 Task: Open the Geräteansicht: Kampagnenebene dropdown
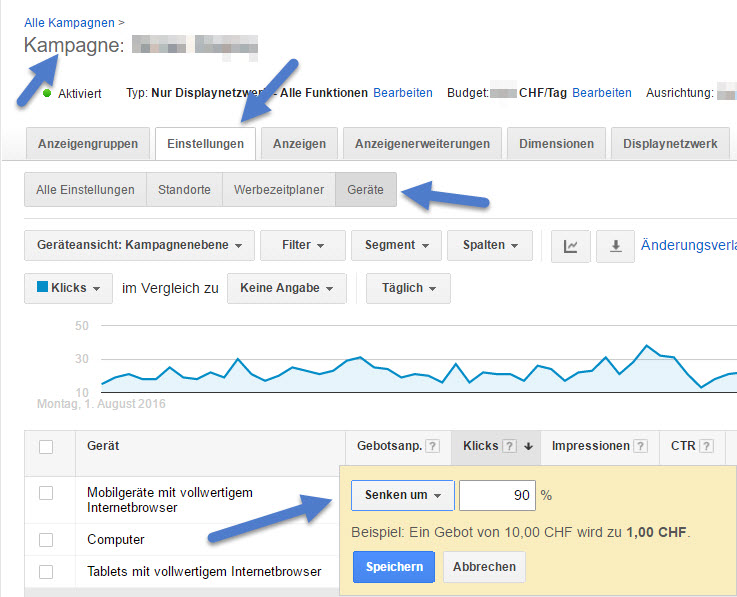tap(137, 245)
